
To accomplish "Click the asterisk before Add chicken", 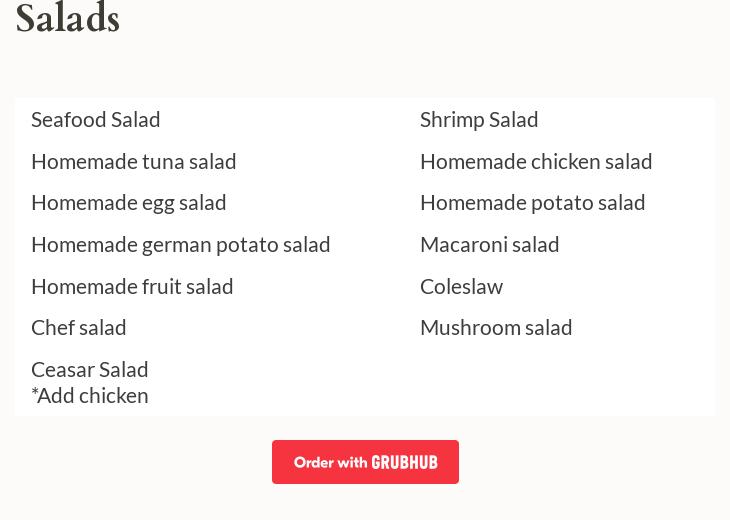I will (34, 392).
